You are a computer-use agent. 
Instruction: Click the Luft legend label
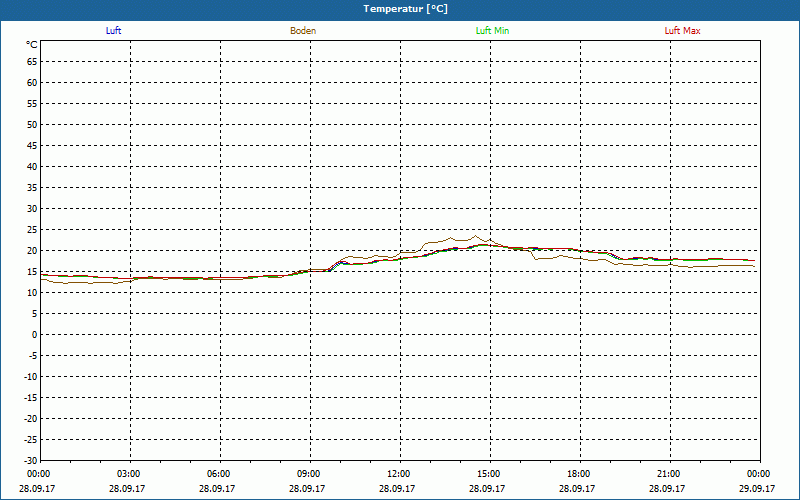click(113, 31)
